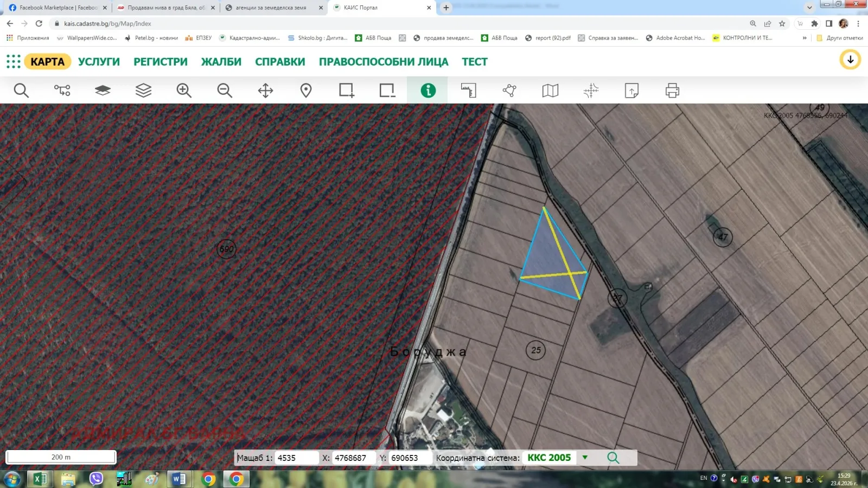The image size is (868, 488).
Task: Open the СПРАВКИ menu
Action: [280, 62]
